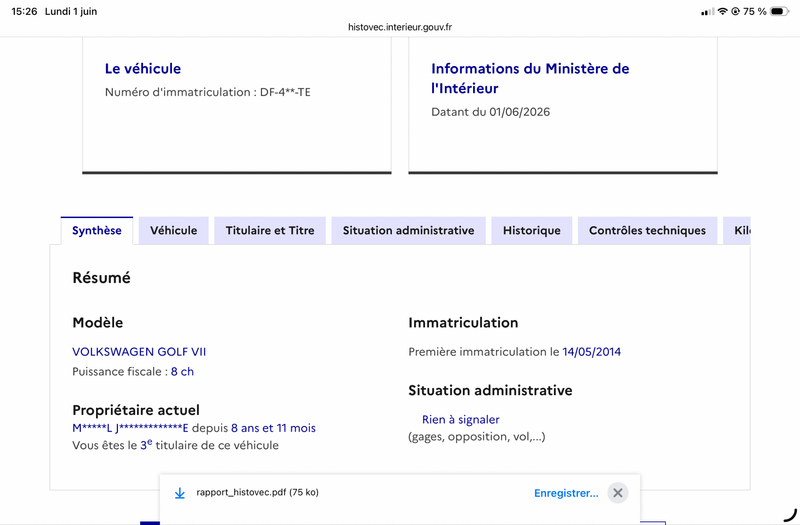Click the Vous êtes le 3e titulaire line
The height and width of the screenshot is (525, 800).
[x=176, y=445]
